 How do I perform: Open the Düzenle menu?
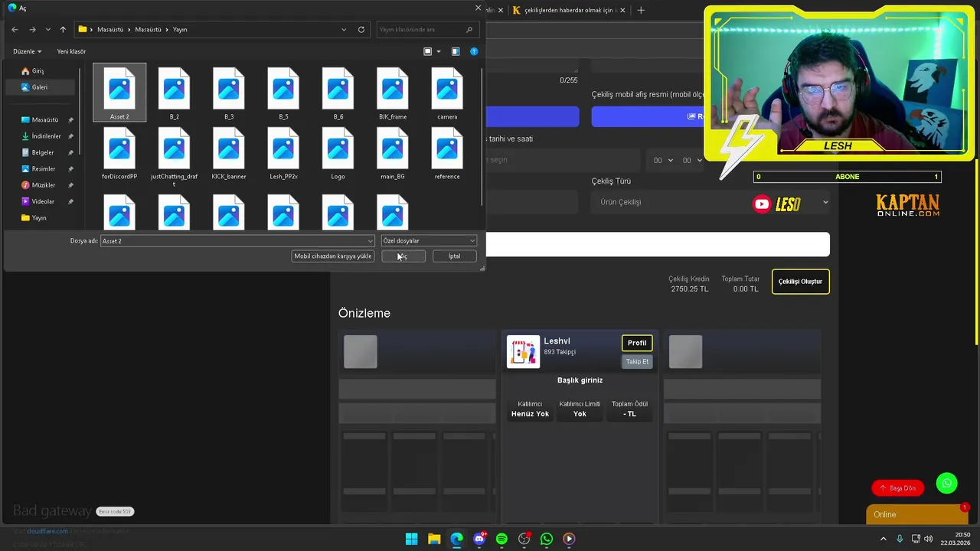(27, 51)
